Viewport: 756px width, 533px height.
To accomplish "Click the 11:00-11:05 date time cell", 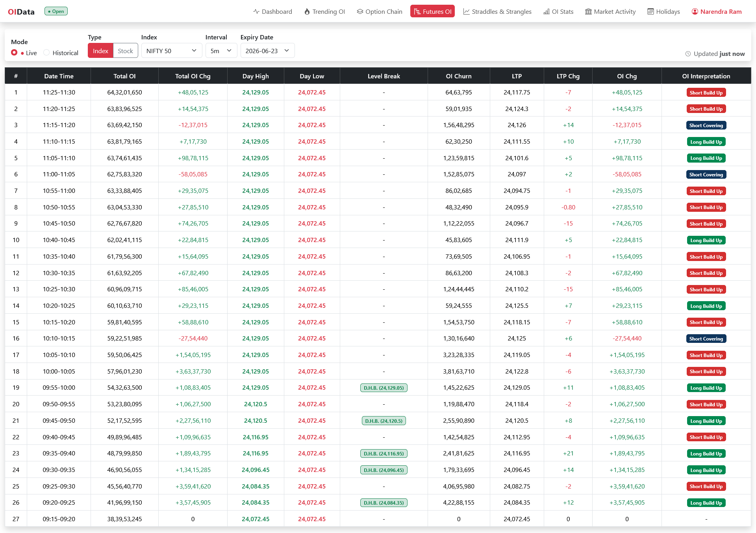I will click(59, 174).
